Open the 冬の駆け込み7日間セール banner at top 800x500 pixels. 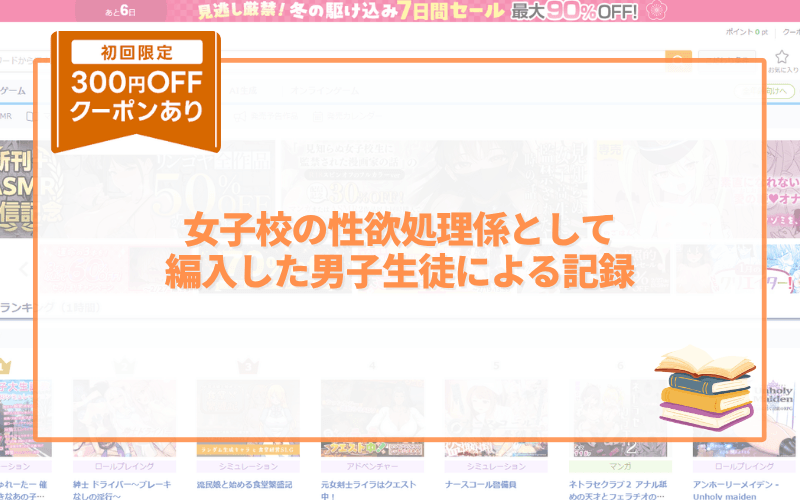click(400, 11)
